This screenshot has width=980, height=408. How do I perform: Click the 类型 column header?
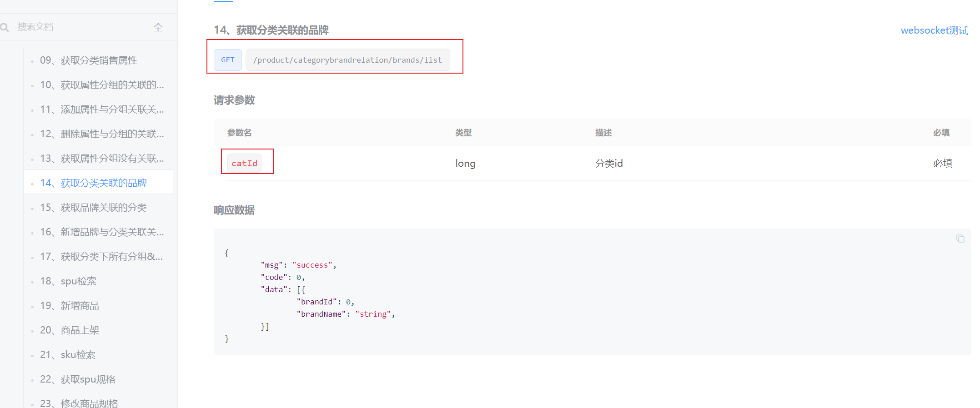[463, 133]
